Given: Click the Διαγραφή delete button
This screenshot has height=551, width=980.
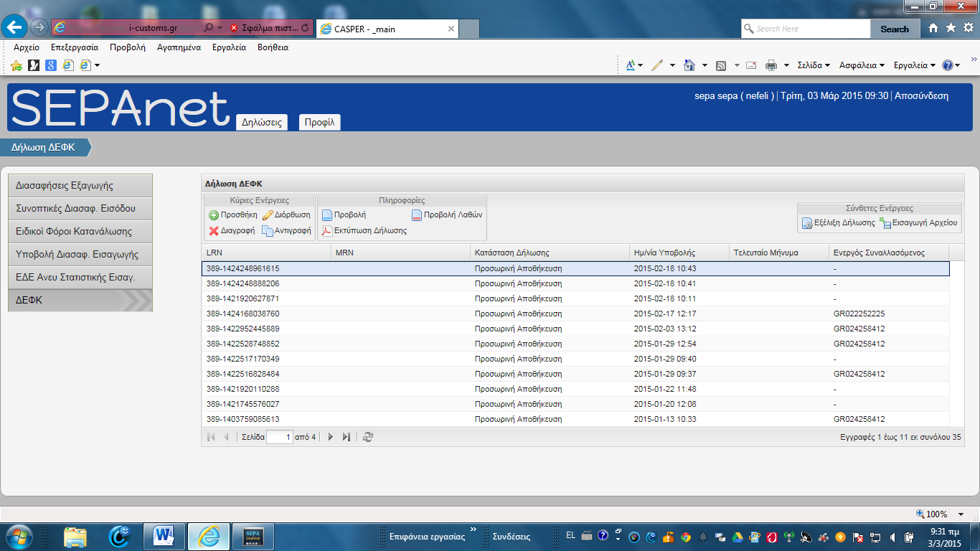Looking at the screenshot, I should [232, 231].
